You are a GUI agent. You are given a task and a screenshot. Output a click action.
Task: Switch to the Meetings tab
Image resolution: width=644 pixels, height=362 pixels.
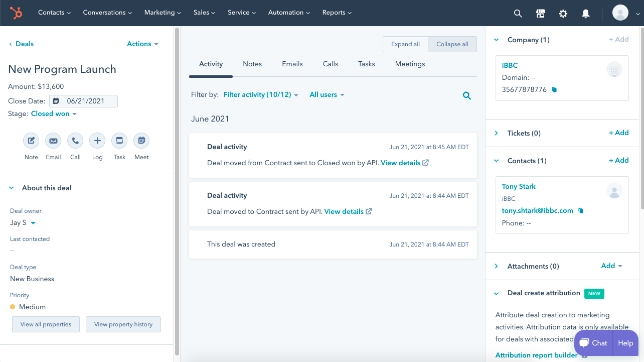click(x=410, y=64)
